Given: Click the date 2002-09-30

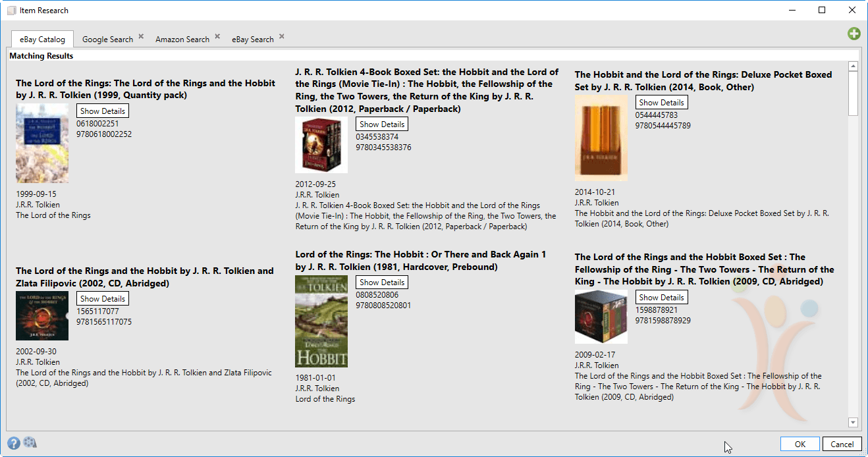Looking at the screenshot, I should [36, 352].
